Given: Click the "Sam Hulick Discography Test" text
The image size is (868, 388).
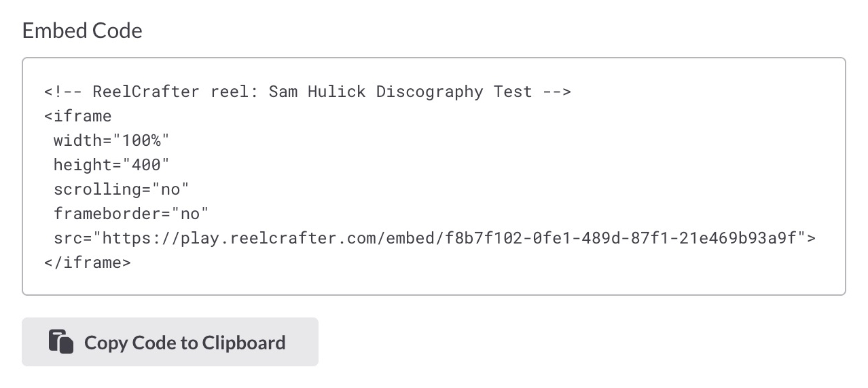Looking at the screenshot, I should (401, 92).
